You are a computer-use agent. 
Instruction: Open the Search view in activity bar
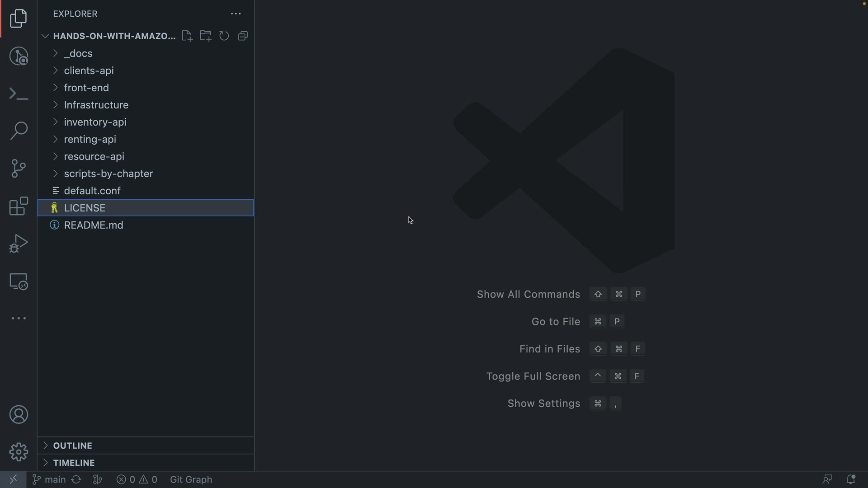pos(19,131)
